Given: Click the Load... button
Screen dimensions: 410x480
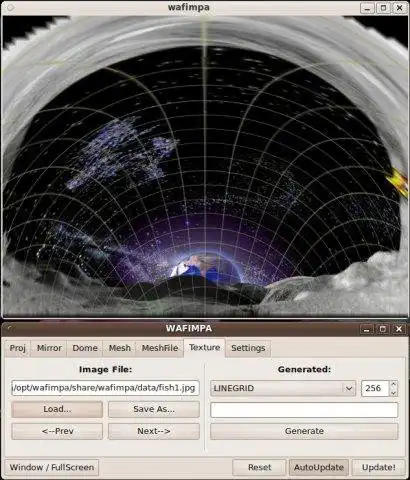Looking at the screenshot, I should 57,409.
